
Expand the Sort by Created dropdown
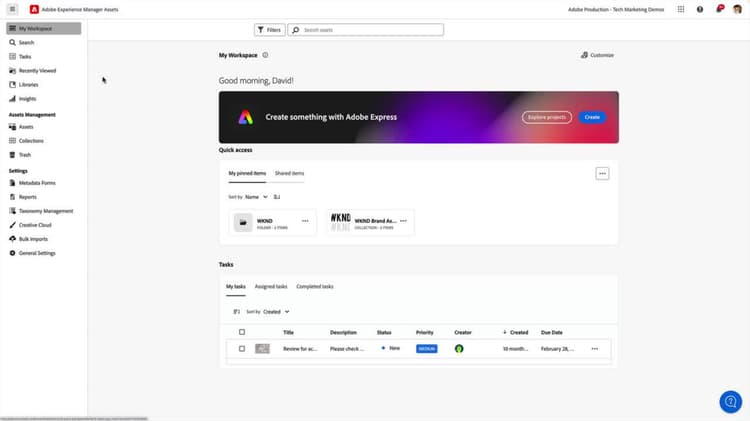276,312
